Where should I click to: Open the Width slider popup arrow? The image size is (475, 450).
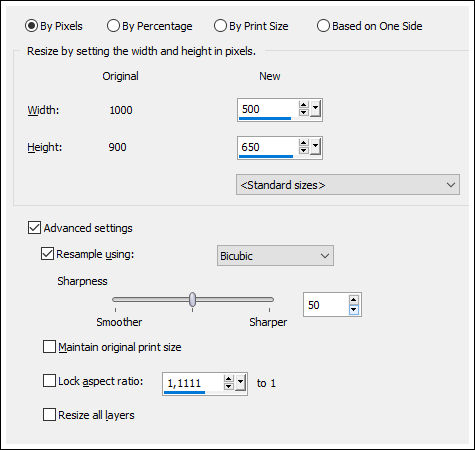315,109
